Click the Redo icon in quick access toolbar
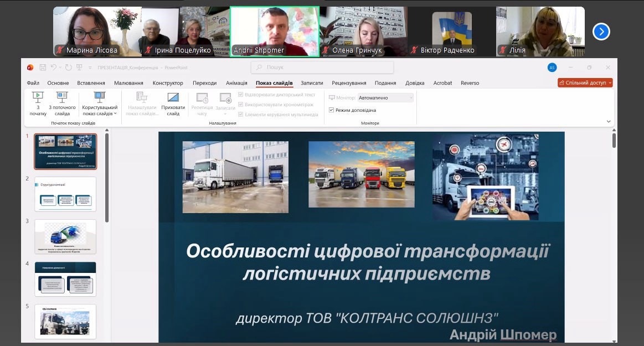 pos(68,68)
